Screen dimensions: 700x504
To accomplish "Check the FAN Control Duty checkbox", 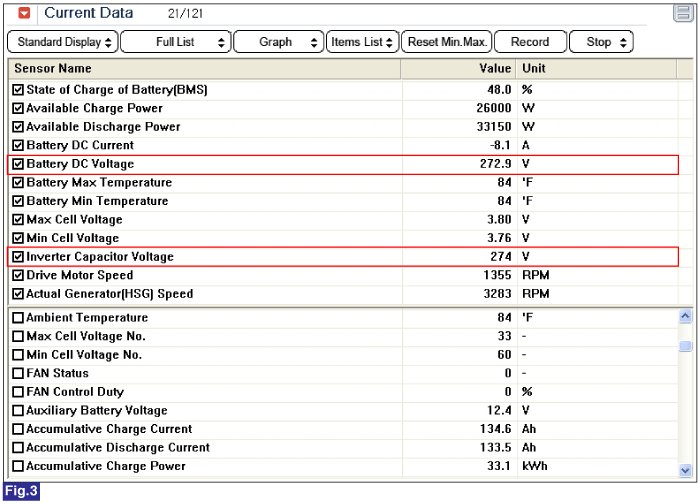I will click(18, 392).
